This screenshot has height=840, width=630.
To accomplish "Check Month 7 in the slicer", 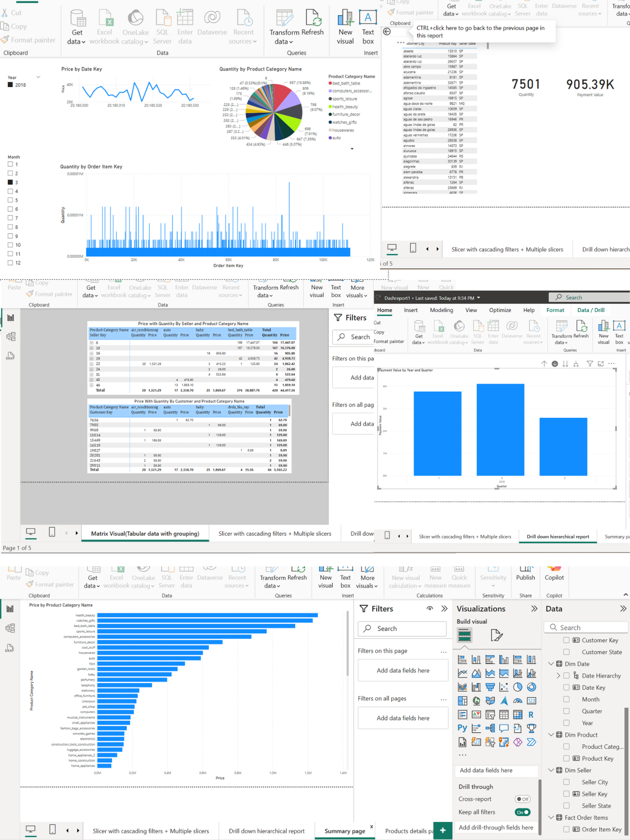I will click(x=10, y=218).
